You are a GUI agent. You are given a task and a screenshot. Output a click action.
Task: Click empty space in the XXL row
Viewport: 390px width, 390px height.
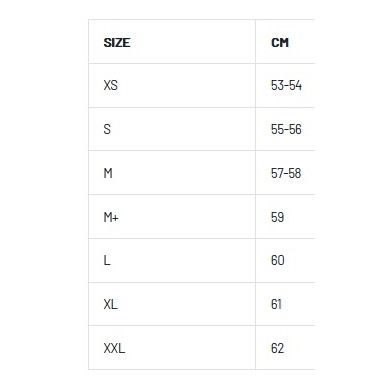coord(190,348)
